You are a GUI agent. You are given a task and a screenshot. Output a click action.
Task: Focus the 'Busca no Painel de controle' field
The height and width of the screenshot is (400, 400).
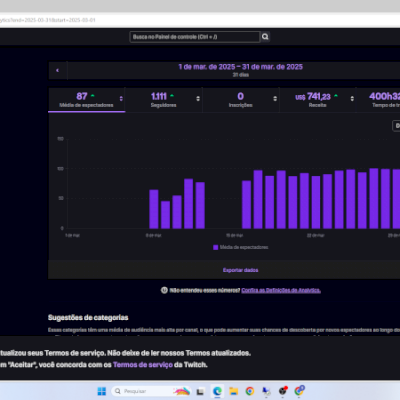[x=195, y=37]
